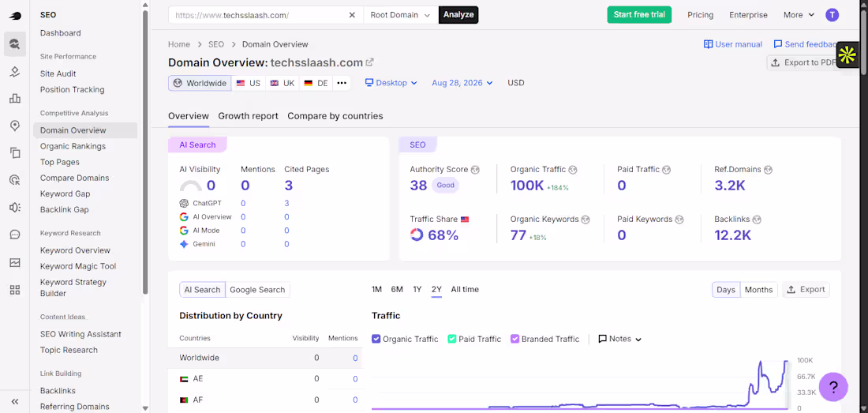Collapse the sidebar with double chevron
Screen dimensions: 868x413
pos(15,402)
